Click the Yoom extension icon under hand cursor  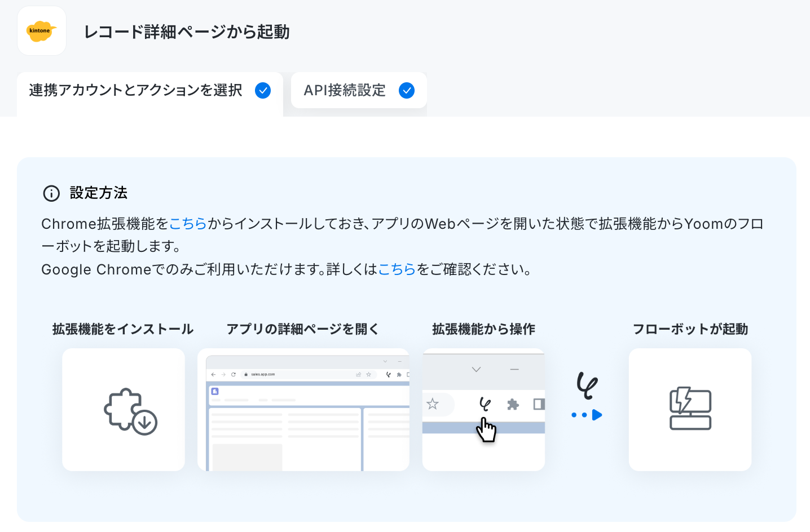point(485,404)
